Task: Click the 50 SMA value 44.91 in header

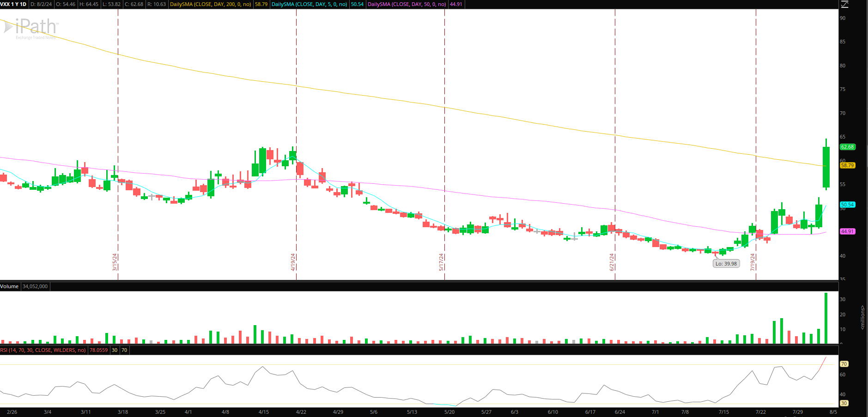Action: point(456,4)
